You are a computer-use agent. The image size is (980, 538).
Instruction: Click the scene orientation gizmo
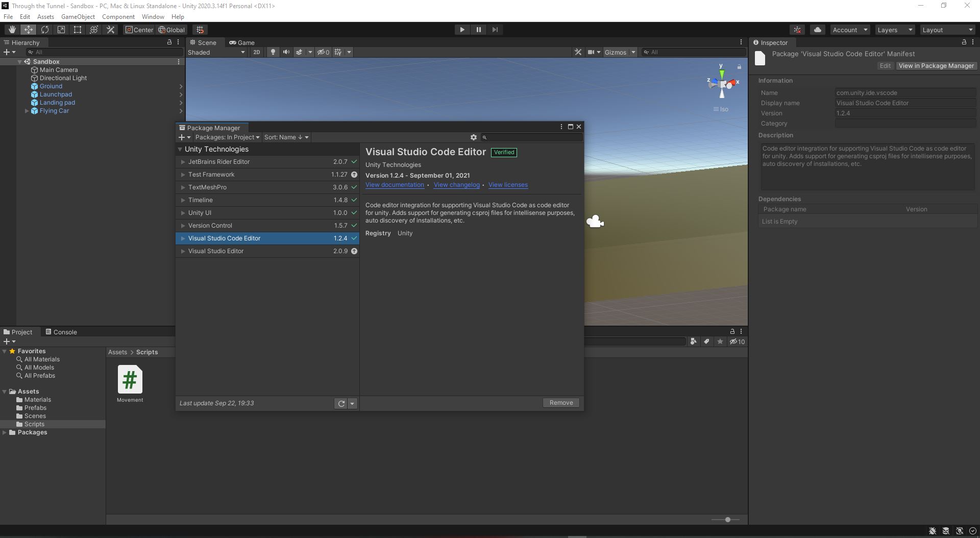pyautogui.click(x=722, y=83)
